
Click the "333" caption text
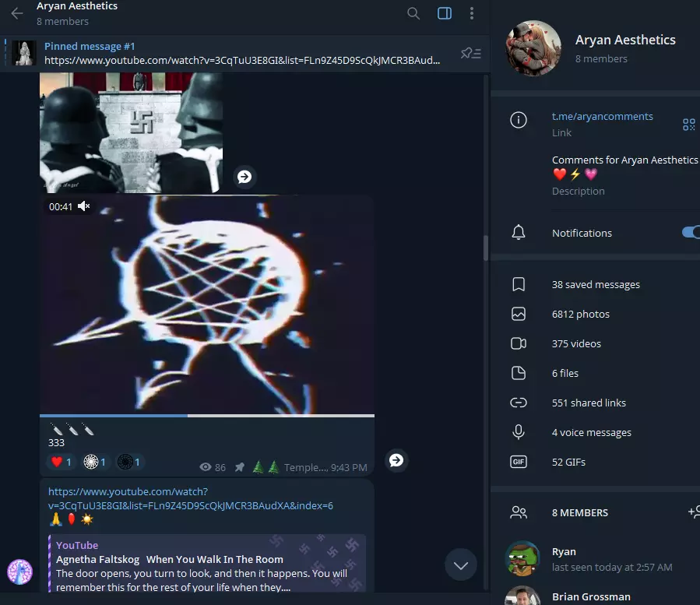tap(56, 442)
